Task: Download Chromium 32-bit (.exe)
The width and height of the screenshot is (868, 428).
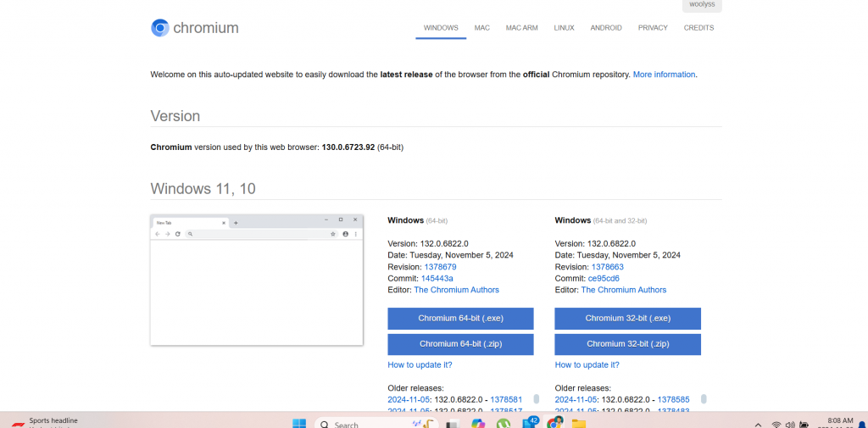Action: [628, 319]
